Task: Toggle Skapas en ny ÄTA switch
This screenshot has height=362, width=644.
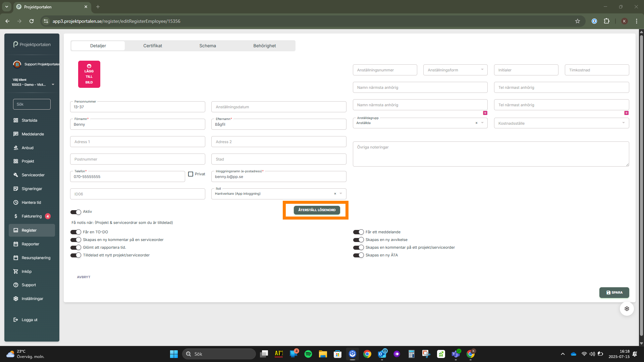Action: (x=358, y=255)
